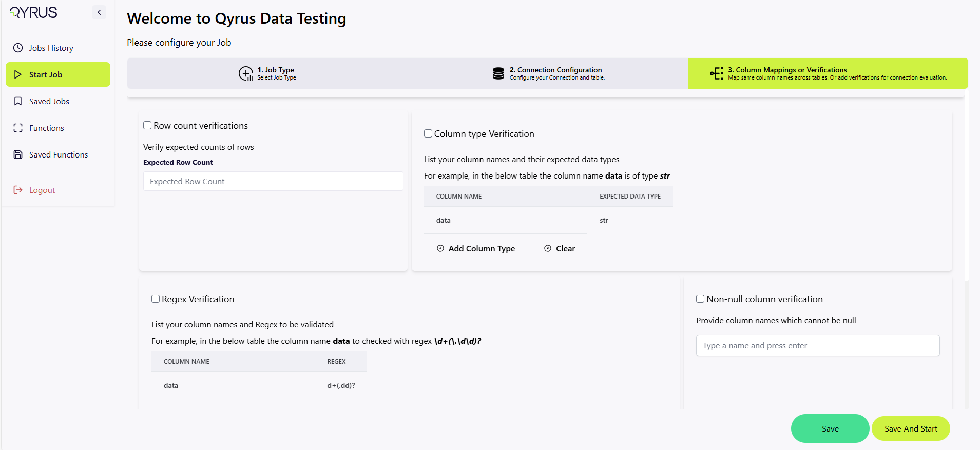
Task: Toggle Non-null column verification
Action: (700, 298)
